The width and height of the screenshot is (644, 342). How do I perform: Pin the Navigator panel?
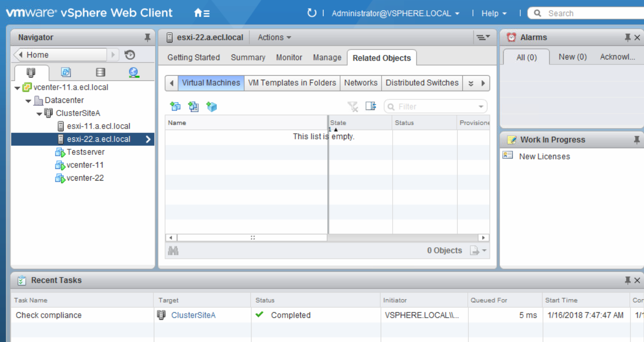(x=147, y=37)
